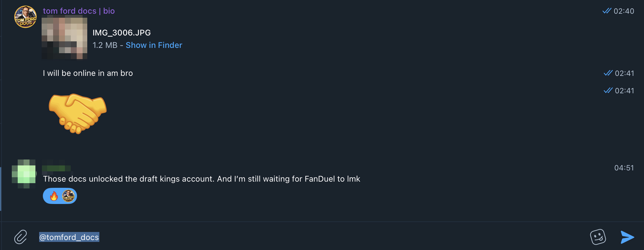Click into the message input field
644x250 pixels.
311,237
